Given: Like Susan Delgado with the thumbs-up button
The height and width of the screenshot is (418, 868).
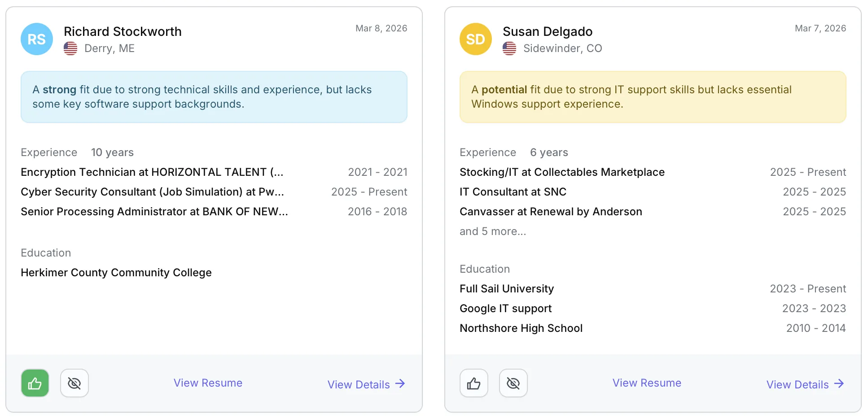Looking at the screenshot, I should click(474, 383).
